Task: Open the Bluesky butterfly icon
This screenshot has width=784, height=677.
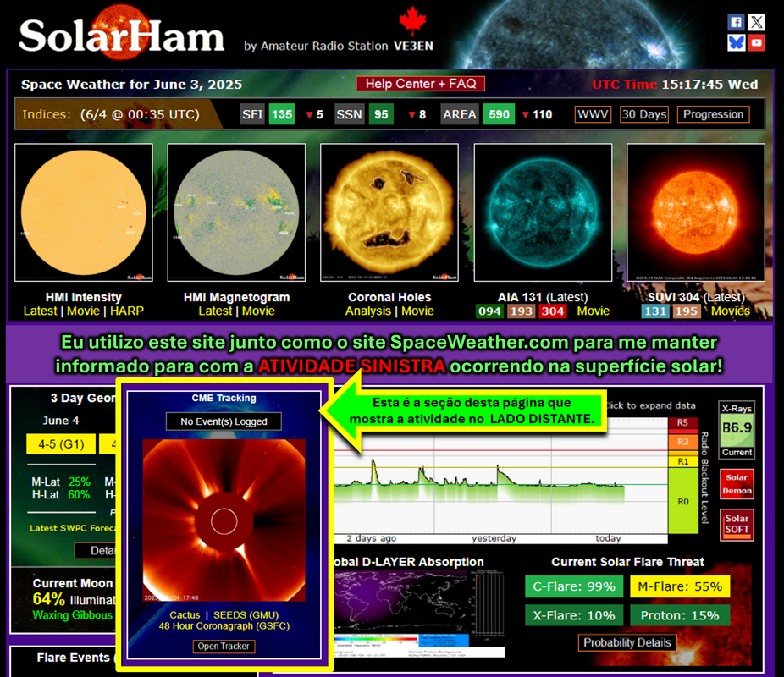Action: 736,42
